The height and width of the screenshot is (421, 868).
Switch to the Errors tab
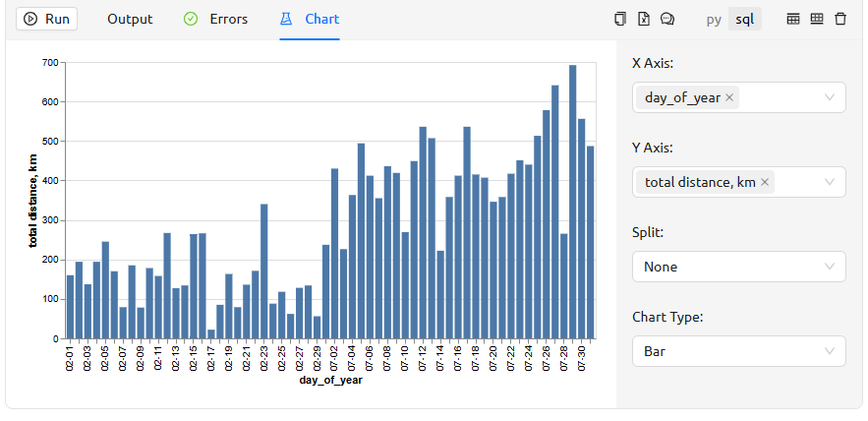[x=216, y=19]
